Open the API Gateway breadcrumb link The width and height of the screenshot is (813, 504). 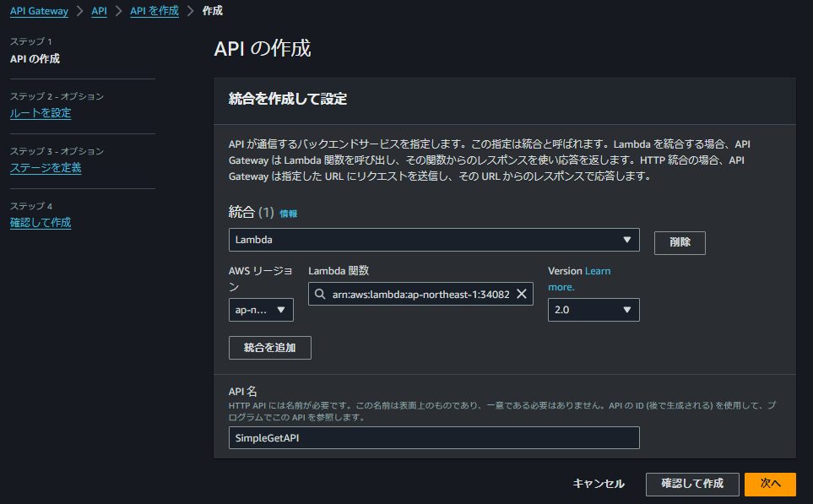(40, 11)
